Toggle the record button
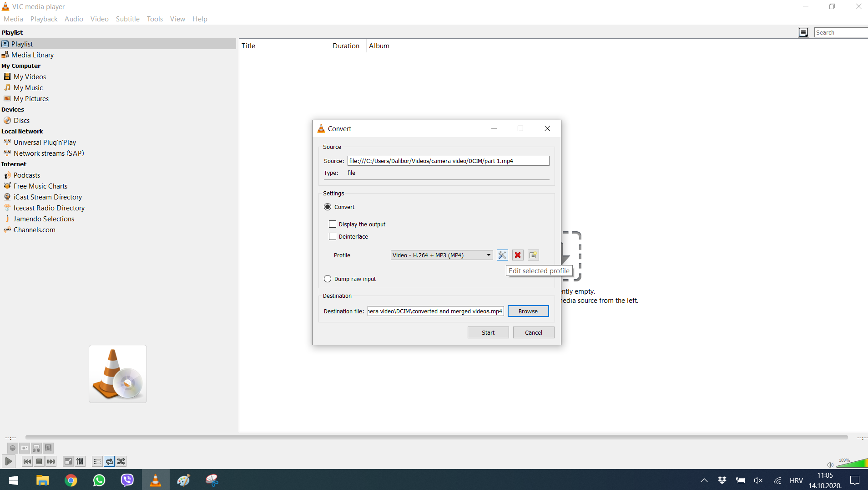 [12, 448]
